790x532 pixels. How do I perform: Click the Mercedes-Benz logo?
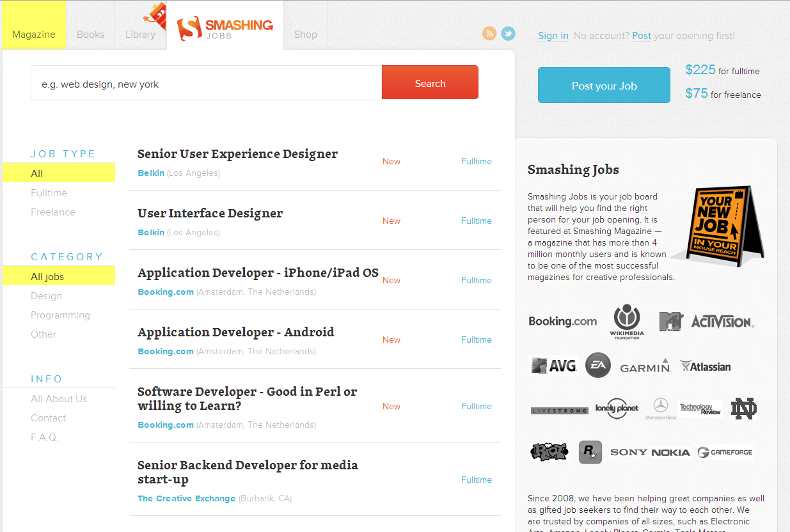661,409
